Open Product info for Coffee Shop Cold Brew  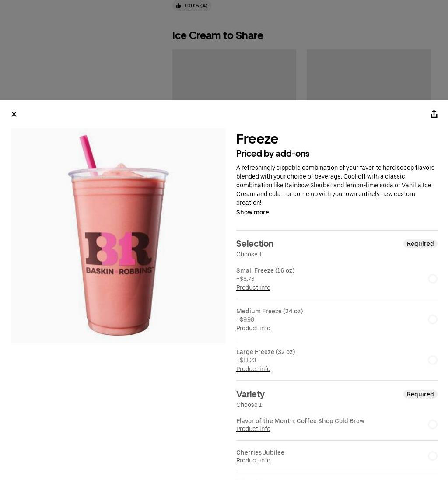pos(253,429)
